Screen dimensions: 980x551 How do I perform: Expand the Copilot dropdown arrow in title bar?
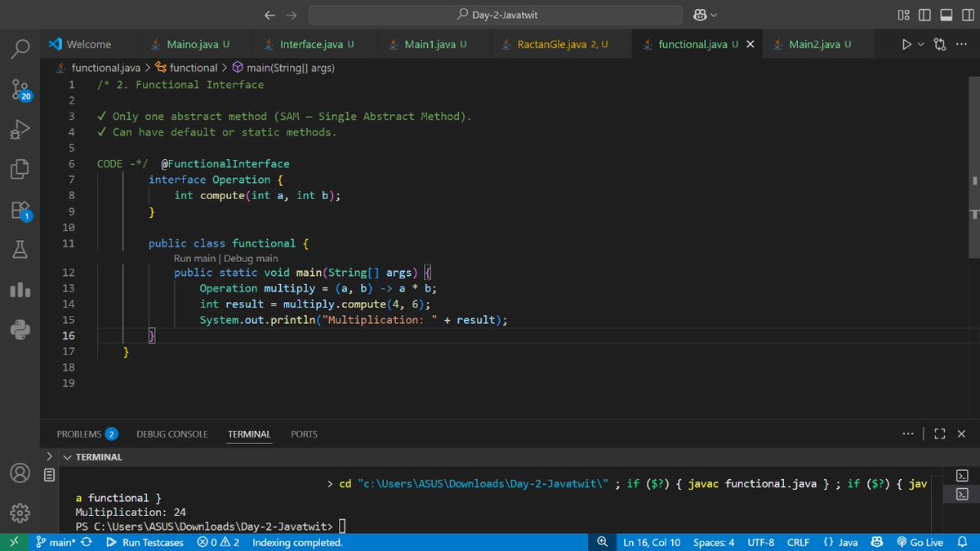(715, 15)
